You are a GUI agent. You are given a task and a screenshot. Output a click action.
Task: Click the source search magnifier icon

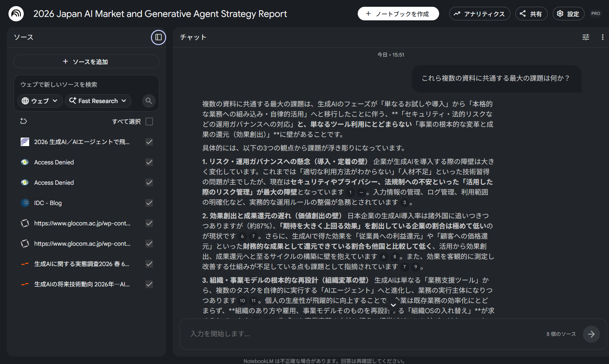point(149,101)
